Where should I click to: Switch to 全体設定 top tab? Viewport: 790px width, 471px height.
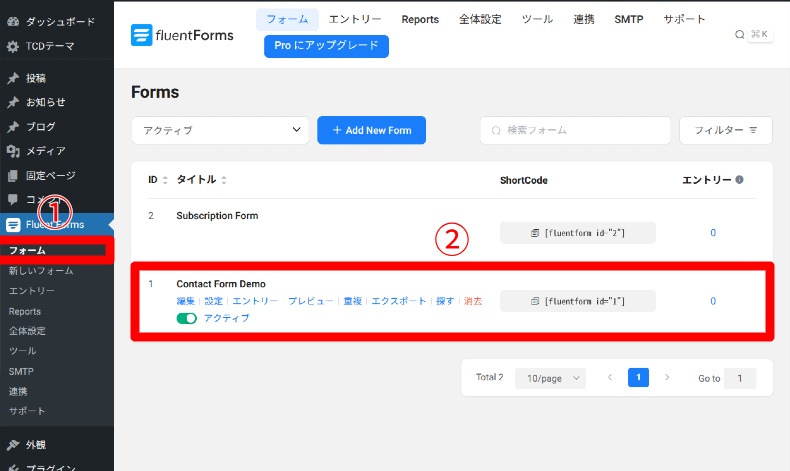click(480, 20)
